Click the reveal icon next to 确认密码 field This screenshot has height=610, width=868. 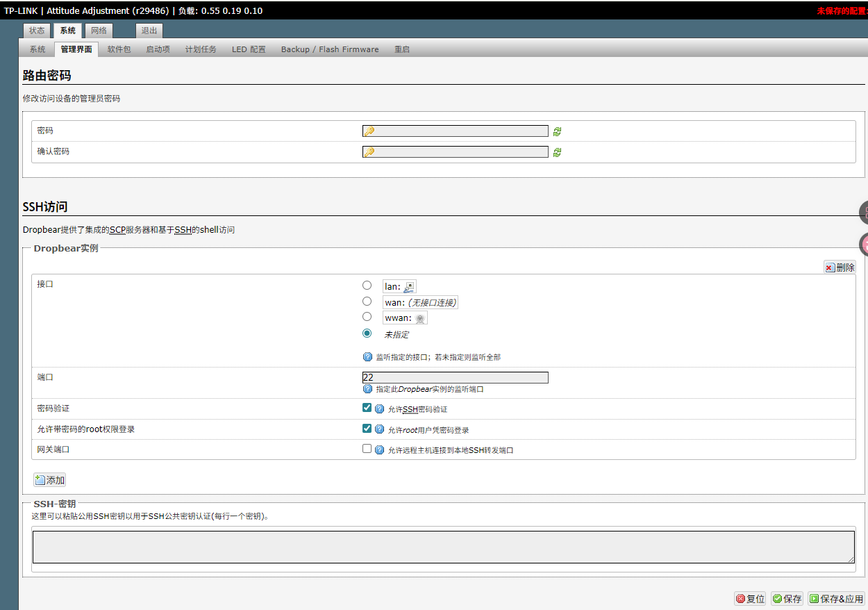click(557, 152)
